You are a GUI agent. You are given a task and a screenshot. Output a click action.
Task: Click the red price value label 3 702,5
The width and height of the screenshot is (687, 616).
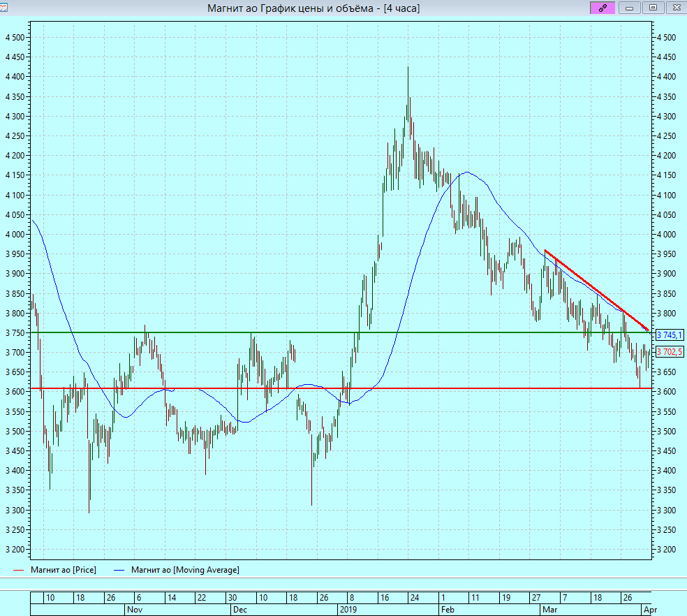[x=670, y=351]
